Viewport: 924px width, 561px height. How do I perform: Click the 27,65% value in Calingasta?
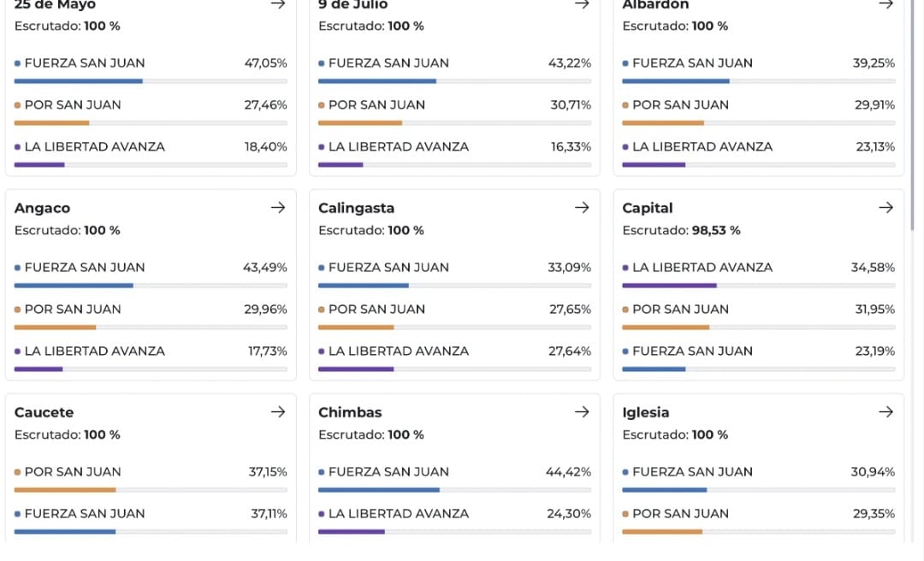tap(571, 310)
